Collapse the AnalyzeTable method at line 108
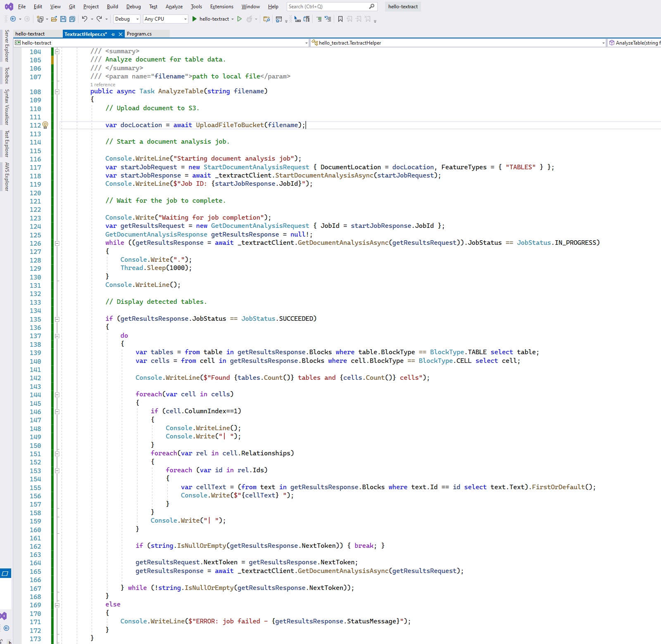661x644 pixels. tap(57, 92)
